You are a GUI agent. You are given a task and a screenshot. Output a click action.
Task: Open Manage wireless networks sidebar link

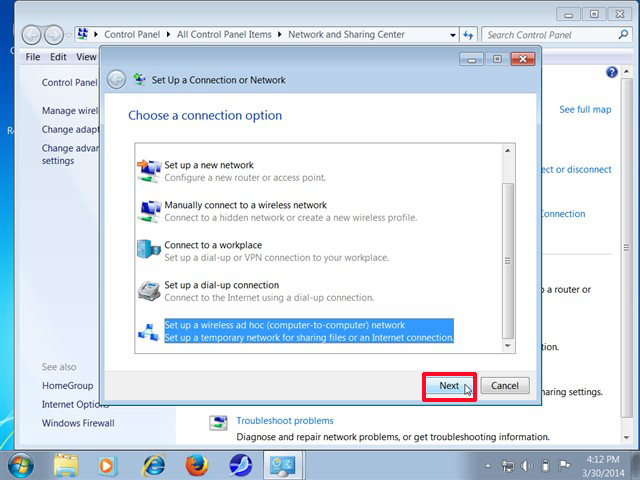click(70, 111)
